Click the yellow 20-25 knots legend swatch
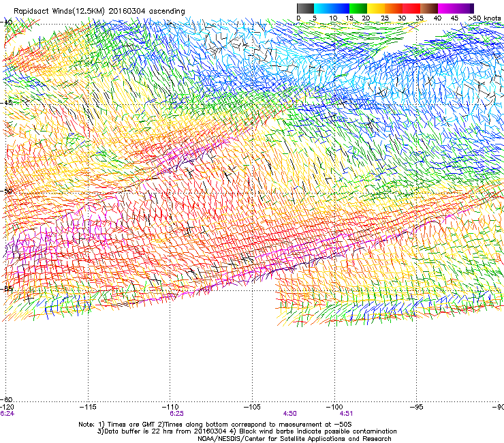The width and height of the screenshot is (504, 443). pos(376,8)
